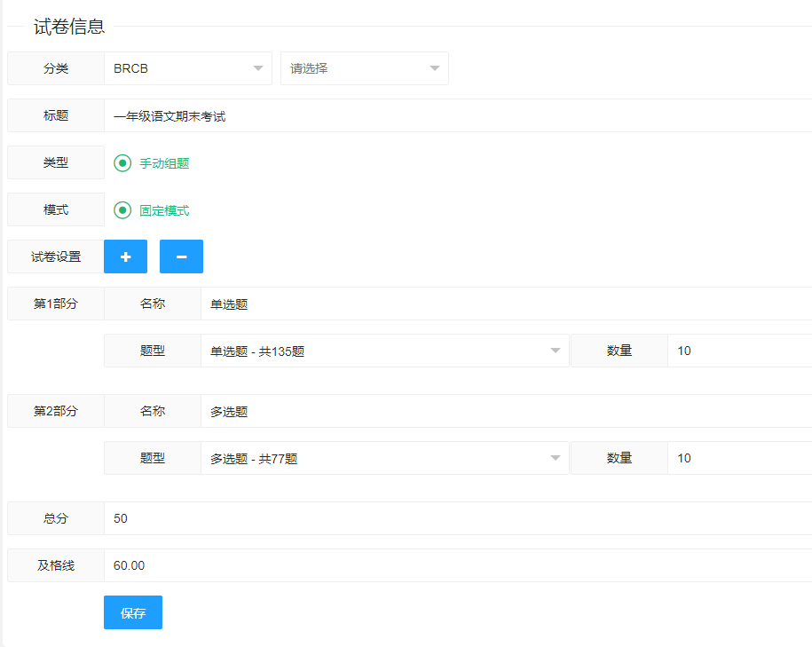The width and height of the screenshot is (812, 647).
Task: Open the BRCB category dropdown
Action: click(187, 68)
